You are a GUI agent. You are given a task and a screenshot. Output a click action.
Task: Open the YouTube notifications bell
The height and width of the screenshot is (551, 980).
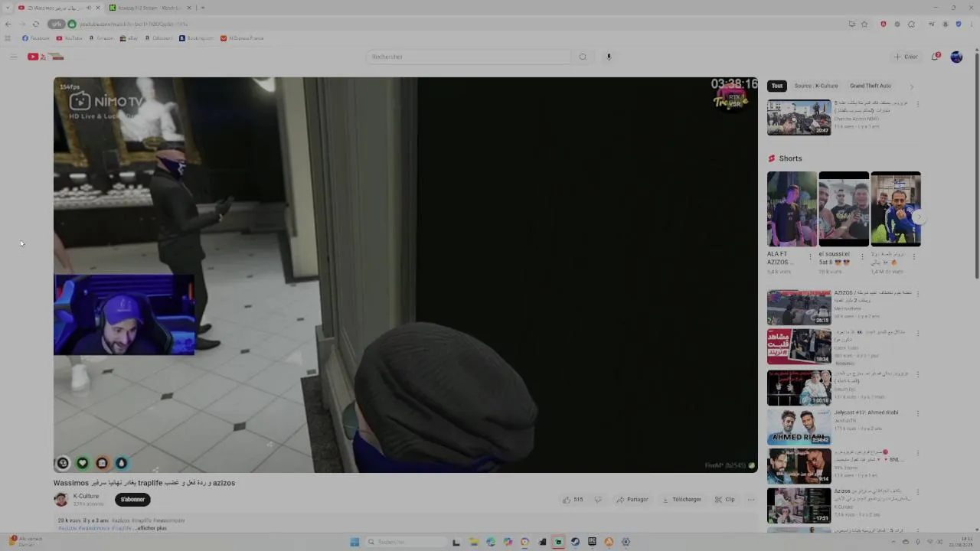click(x=936, y=57)
